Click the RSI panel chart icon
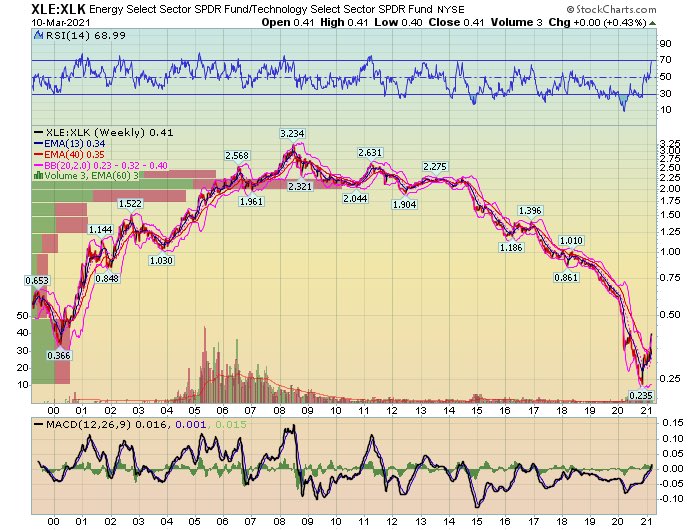The image size is (700, 530). [39, 35]
